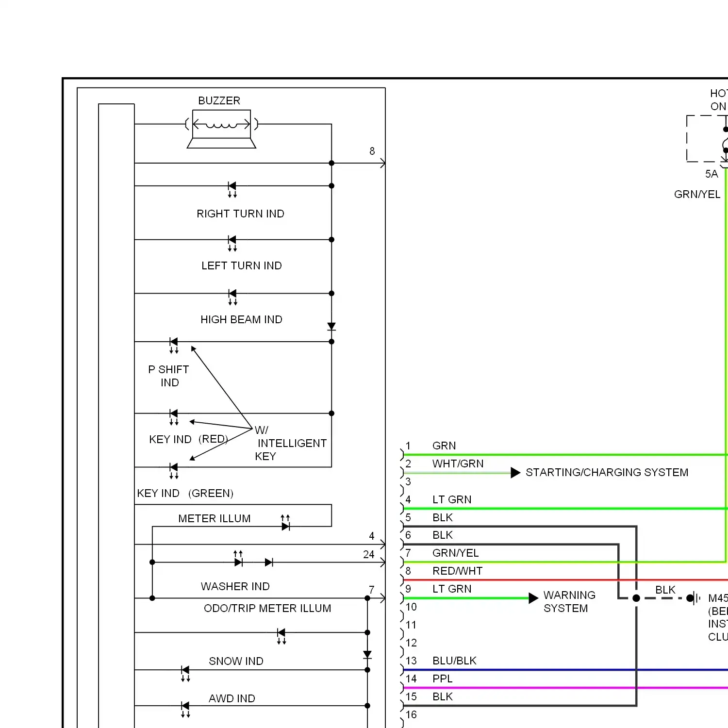Screen dimensions: 728x728
Task: Click the P SHIFT IND label
Action: click(169, 376)
